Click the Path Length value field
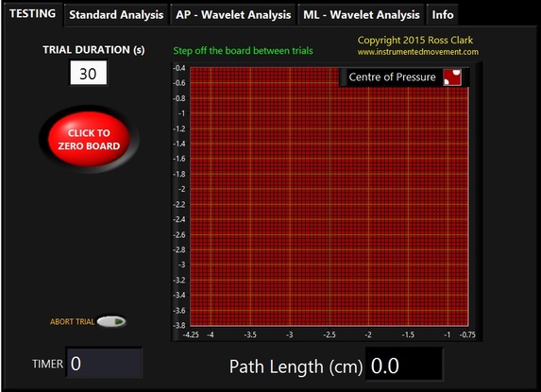Screen dimensions: 541x392 tap(404, 366)
